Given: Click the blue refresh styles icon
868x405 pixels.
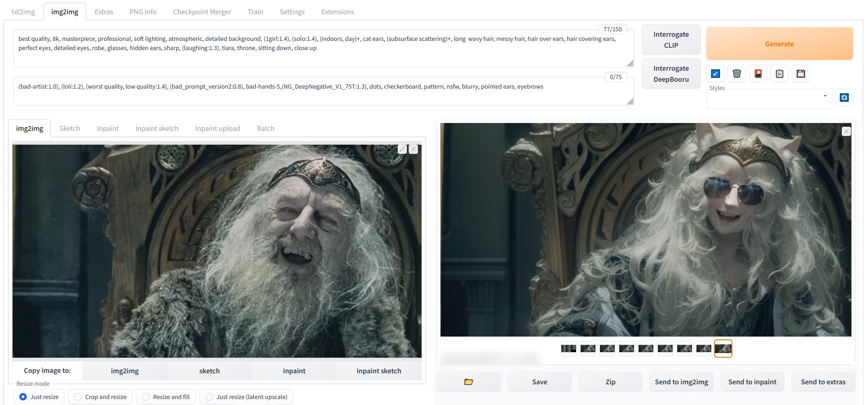Looking at the screenshot, I should 844,97.
